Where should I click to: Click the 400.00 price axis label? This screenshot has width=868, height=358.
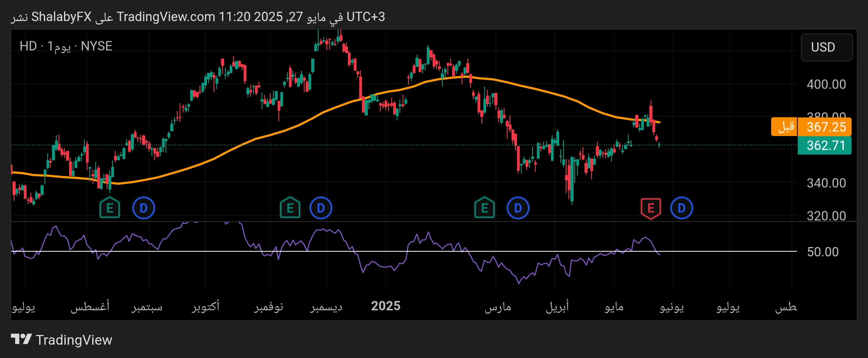tap(826, 84)
